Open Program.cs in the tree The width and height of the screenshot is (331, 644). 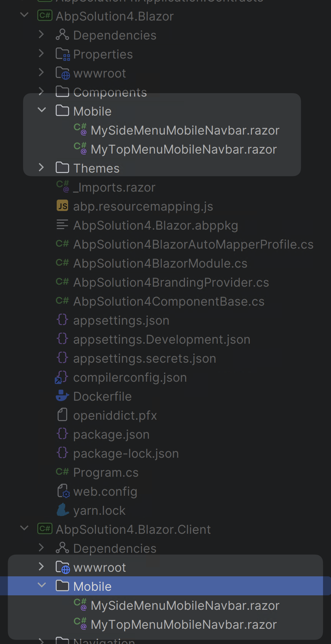[x=106, y=472]
